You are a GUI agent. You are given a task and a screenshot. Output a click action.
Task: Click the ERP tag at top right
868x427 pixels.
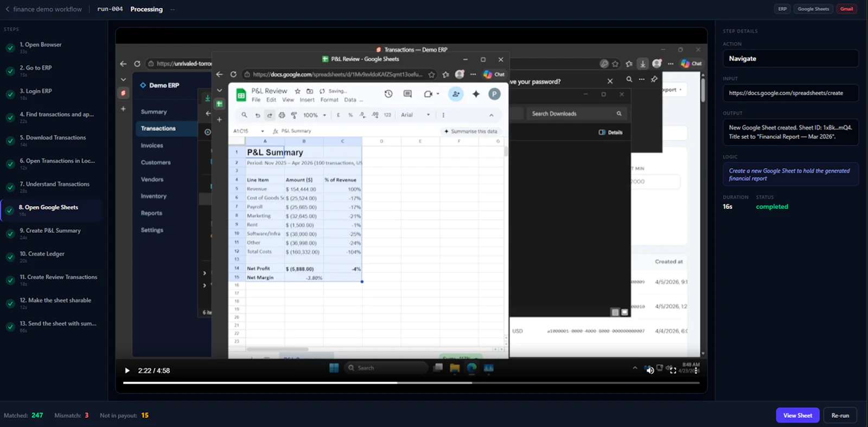click(x=782, y=9)
